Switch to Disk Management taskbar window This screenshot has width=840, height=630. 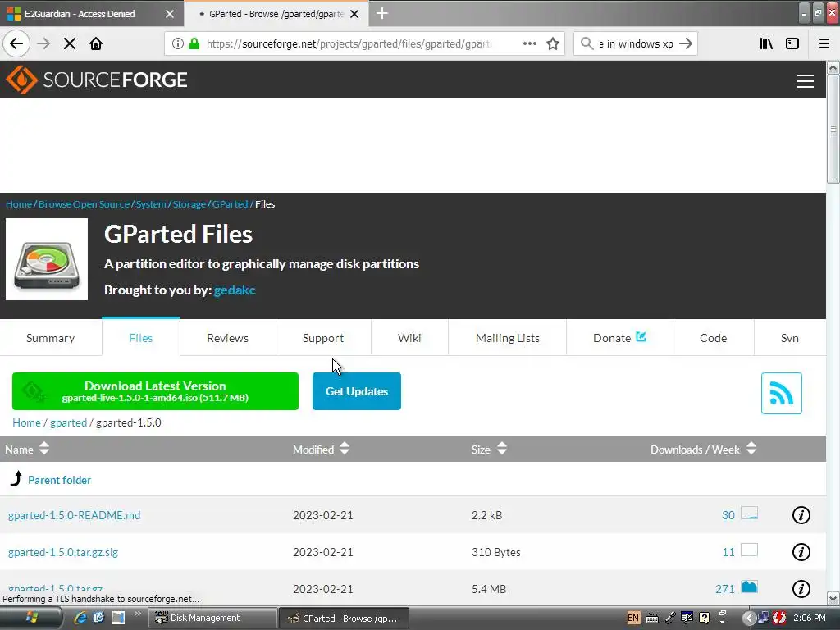(212, 619)
